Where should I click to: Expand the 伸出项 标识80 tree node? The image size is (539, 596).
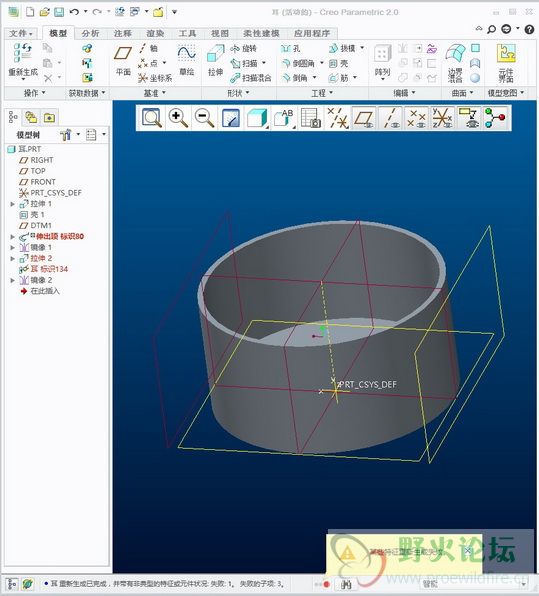coord(13,237)
